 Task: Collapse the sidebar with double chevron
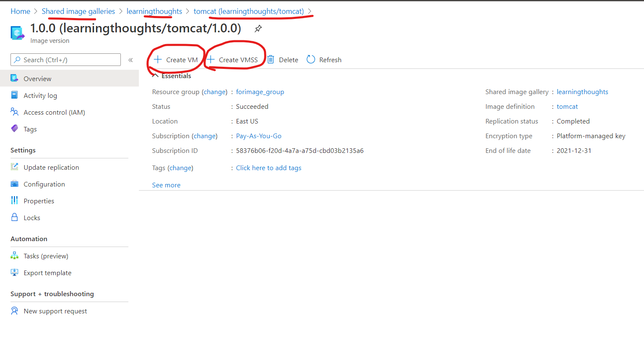pyautogui.click(x=130, y=60)
